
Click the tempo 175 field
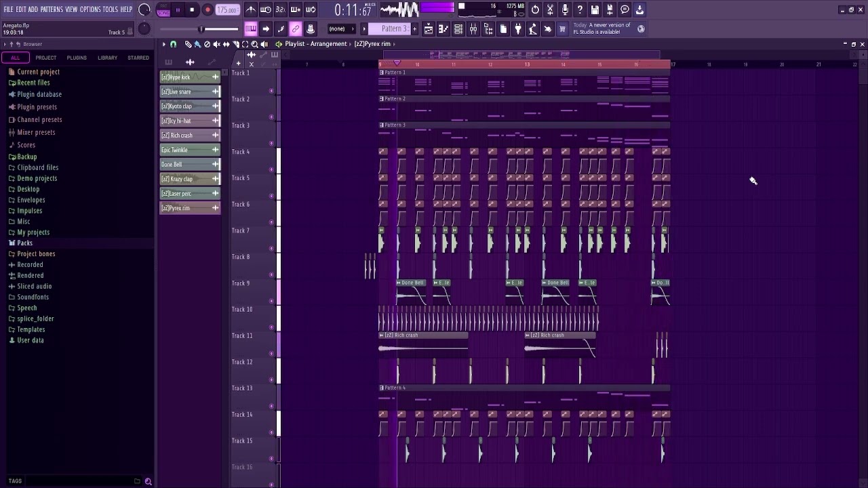(228, 10)
